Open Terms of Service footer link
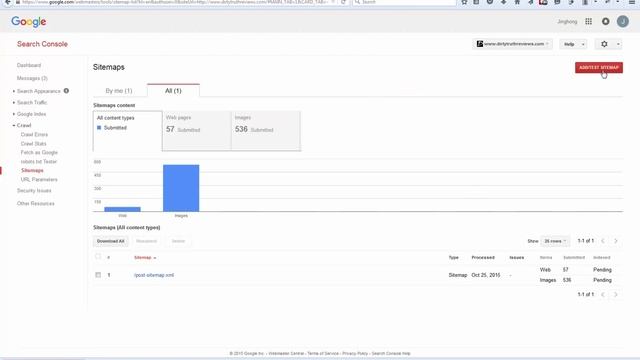 [x=323, y=353]
